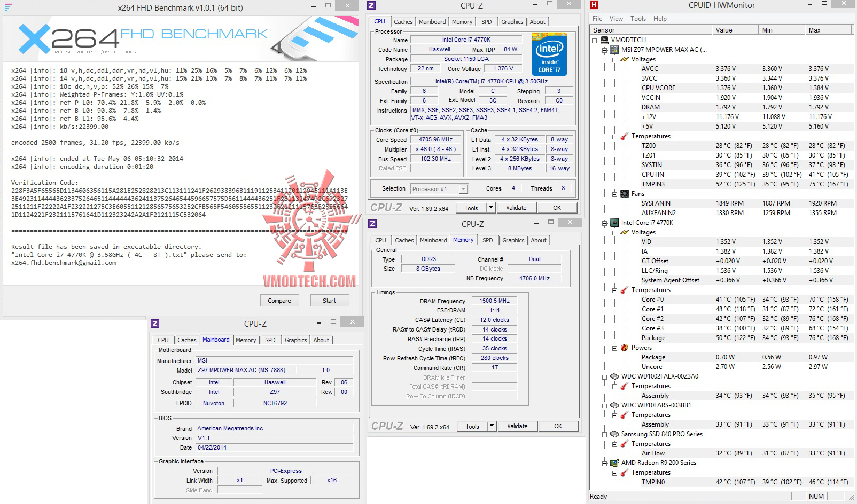Click the Temperatures icon above the Air Flow row
Image resolution: width=857 pixels, height=504 pixels.
coord(624,444)
